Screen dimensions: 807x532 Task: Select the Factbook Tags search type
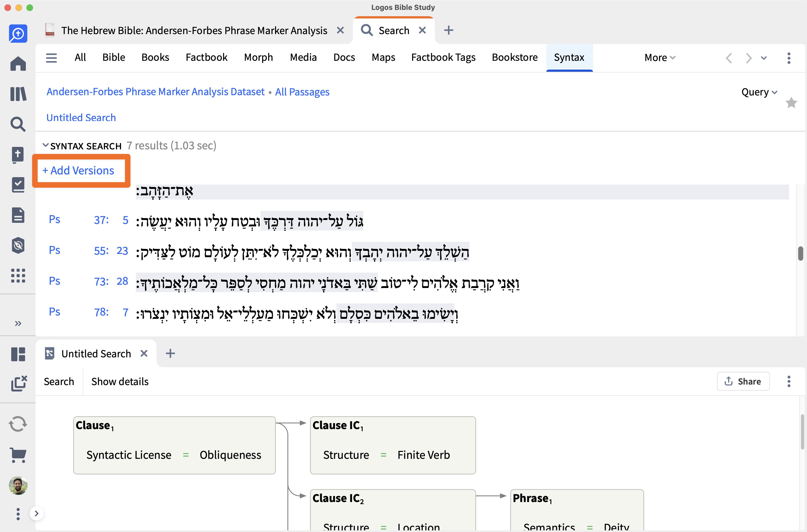[x=443, y=57]
